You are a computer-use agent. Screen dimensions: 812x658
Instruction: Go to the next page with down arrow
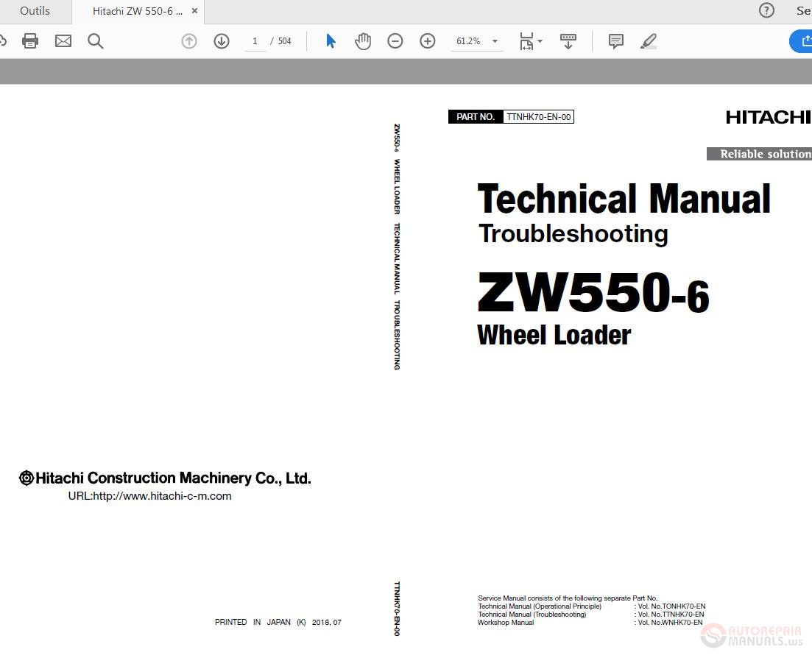[x=221, y=40]
